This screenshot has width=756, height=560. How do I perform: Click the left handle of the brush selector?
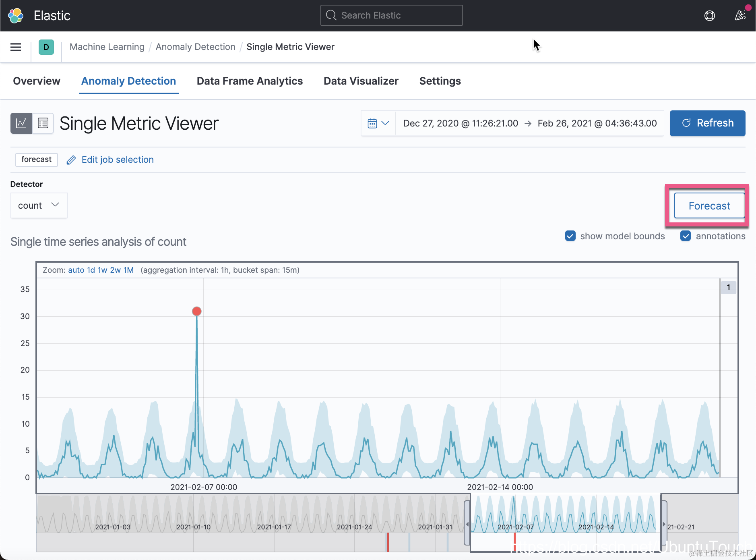click(x=467, y=524)
